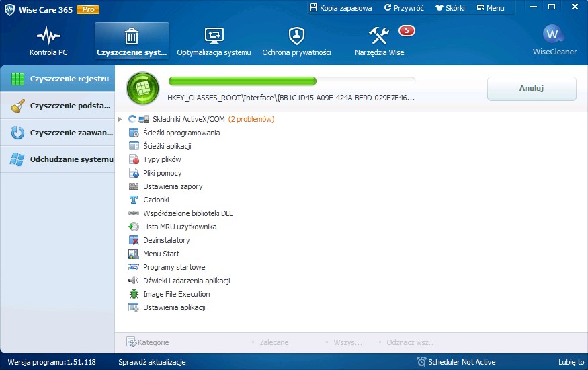Select the Zalecane option

274,342
